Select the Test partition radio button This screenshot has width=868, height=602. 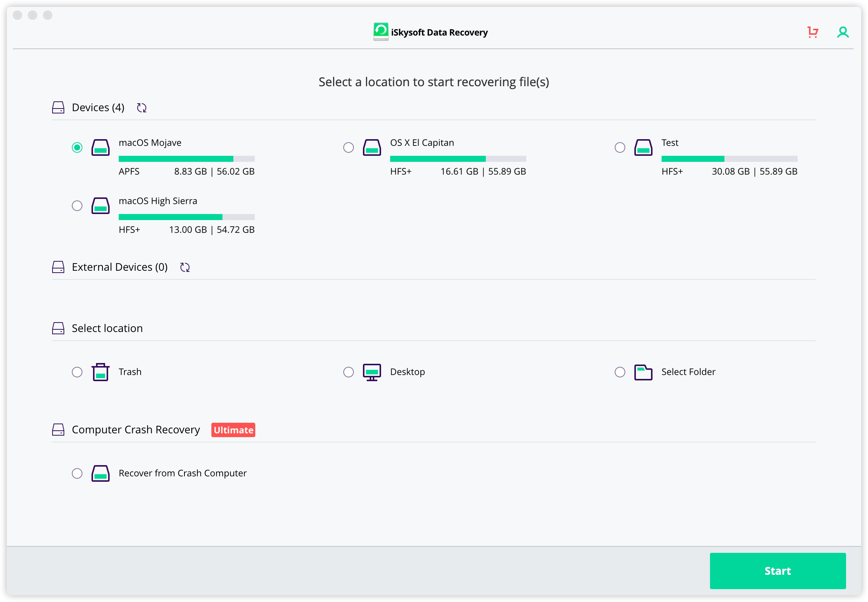[x=620, y=148]
